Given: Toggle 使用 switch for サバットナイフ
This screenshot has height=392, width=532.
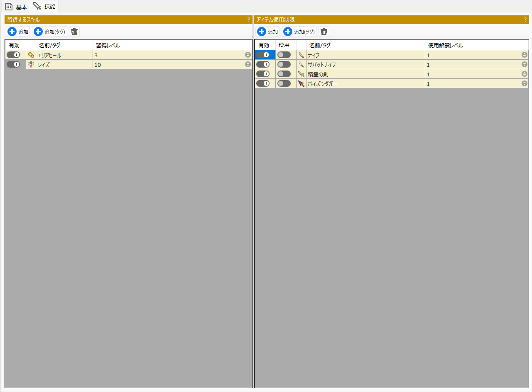Looking at the screenshot, I should [x=284, y=64].
